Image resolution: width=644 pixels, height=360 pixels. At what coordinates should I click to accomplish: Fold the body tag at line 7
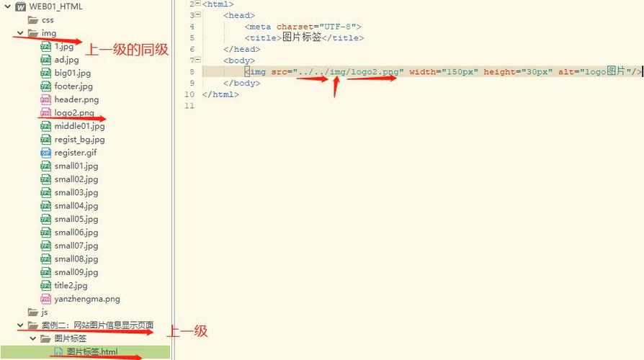point(198,60)
